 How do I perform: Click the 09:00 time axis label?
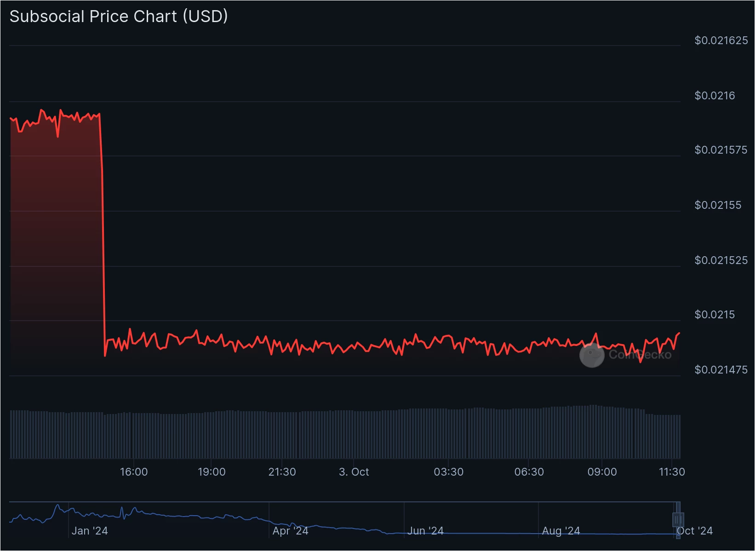click(602, 472)
